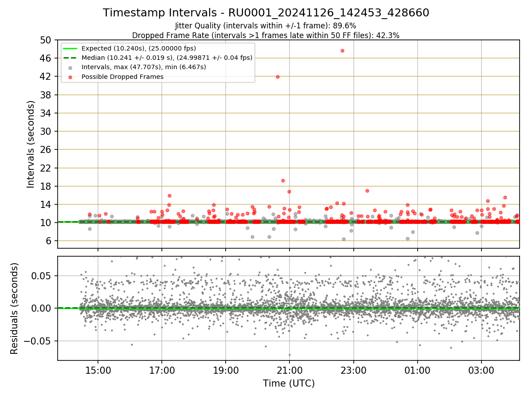Click the red outlier near 16 seconds after 17:00

tap(169, 196)
